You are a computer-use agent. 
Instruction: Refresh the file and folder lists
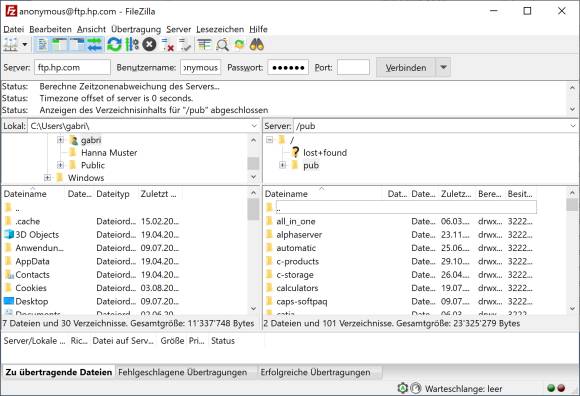[114, 45]
